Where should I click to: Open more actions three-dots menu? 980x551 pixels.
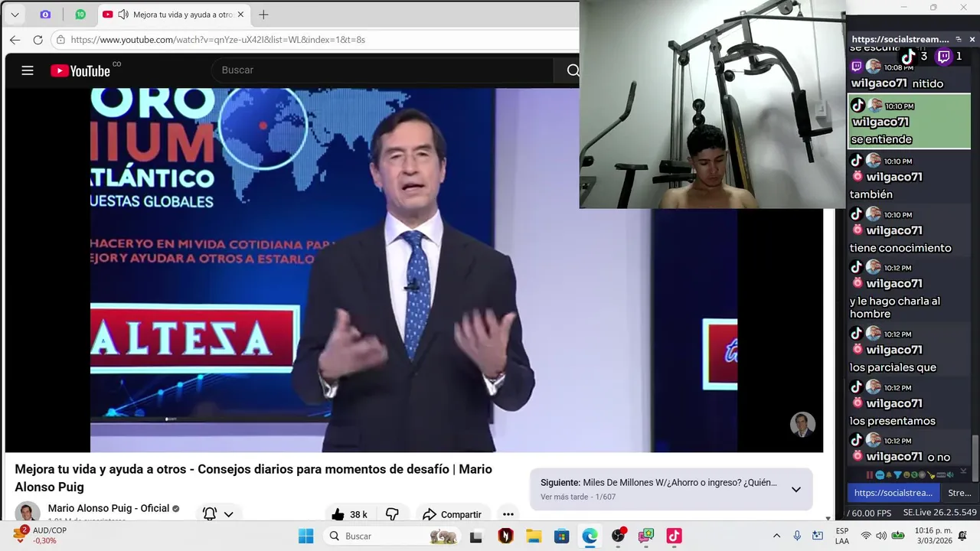[508, 514]
